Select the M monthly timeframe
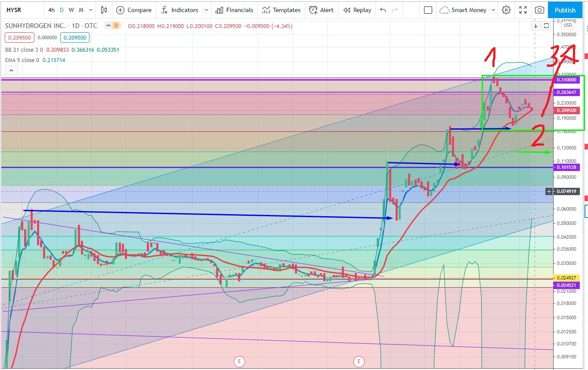This screenshot has width=588, height=370. pyautogui.click(x=81, y=10)
